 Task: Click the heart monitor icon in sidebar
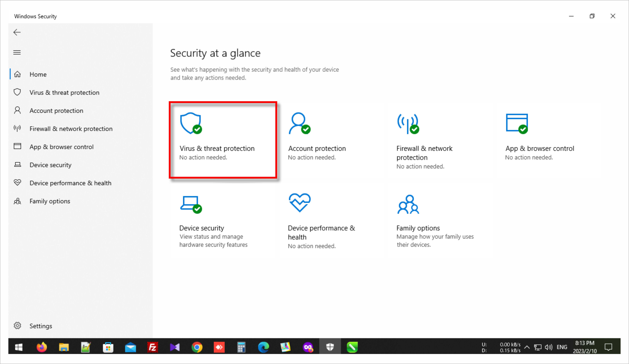coord(17,183)
